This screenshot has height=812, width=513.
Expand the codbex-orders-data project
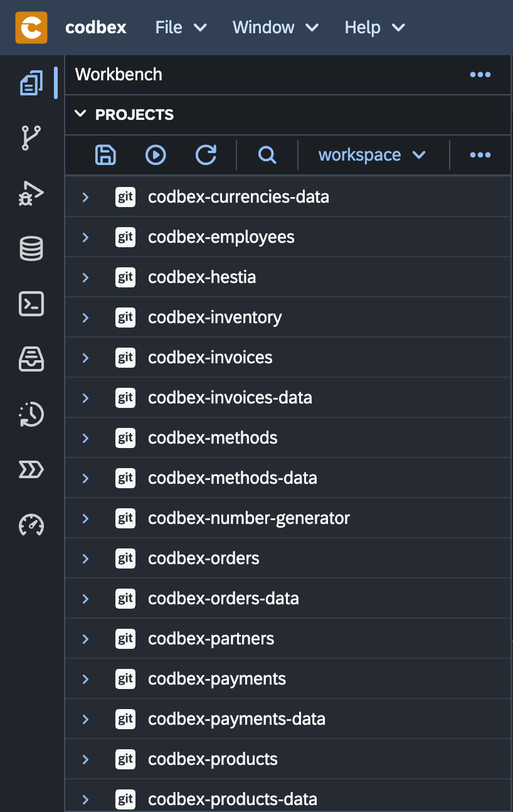click(x=86, y=599)
